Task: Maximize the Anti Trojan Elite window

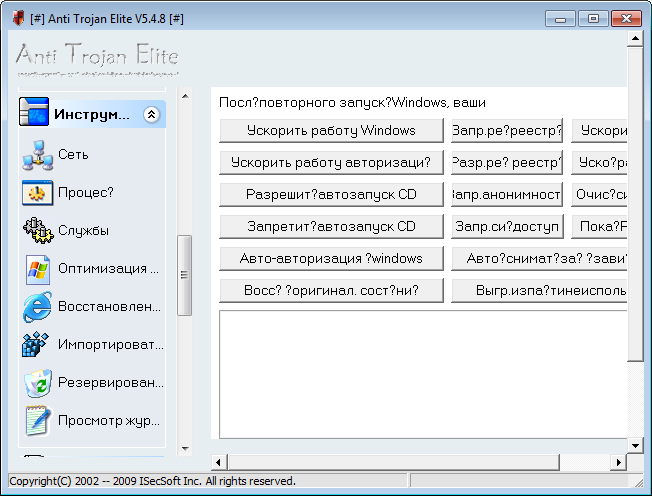Action: [593, 19]
